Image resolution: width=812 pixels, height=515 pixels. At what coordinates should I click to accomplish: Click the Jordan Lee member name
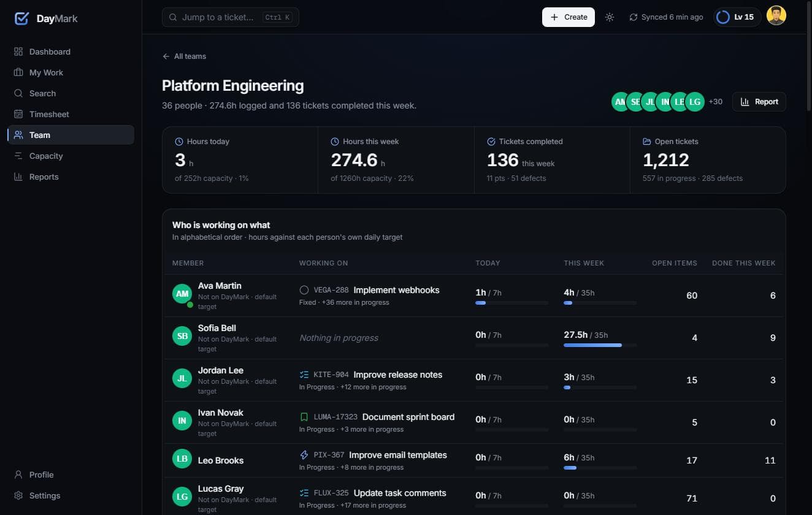tap(221, 370)
